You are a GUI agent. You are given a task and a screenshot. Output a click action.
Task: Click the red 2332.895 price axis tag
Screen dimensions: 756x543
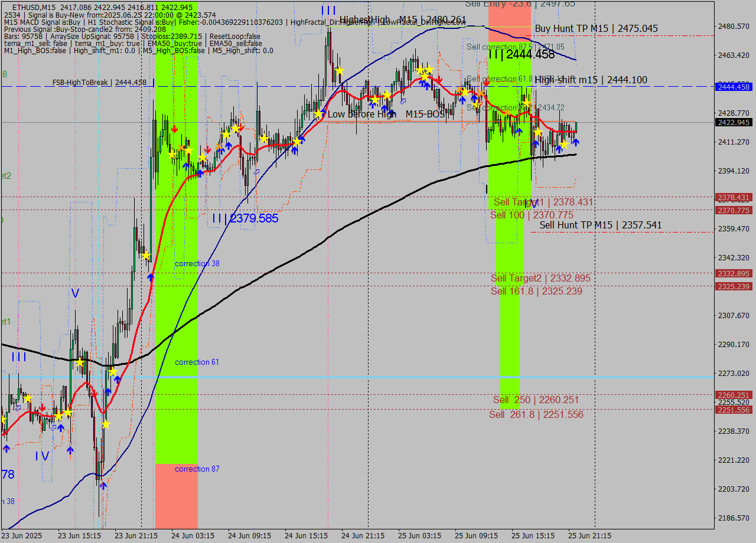click(x=734, y=273)
